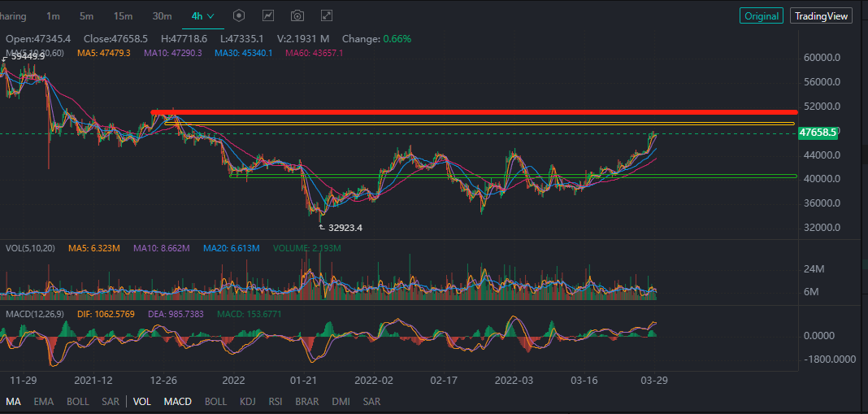Toggle the MA main indicator

pyautogui.click(x=13, y=401)
